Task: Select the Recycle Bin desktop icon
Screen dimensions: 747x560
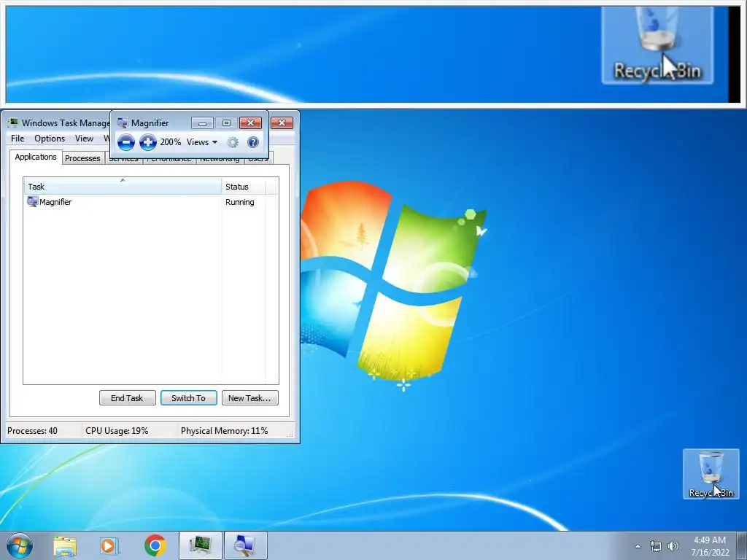Action: tap(711, 474)
